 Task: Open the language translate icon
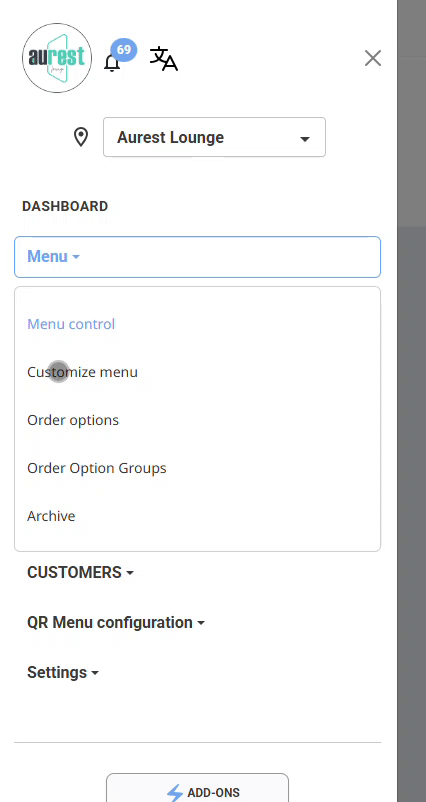tap(164, 58)
